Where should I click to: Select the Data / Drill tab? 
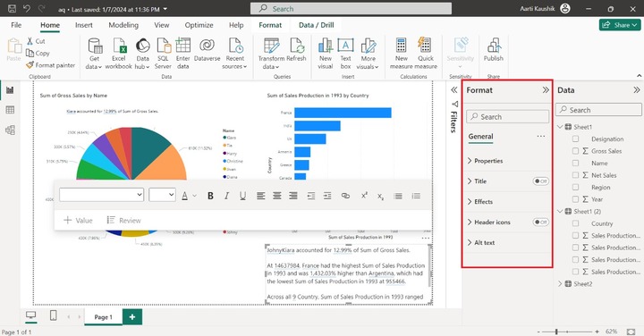(x=317, y=25)
